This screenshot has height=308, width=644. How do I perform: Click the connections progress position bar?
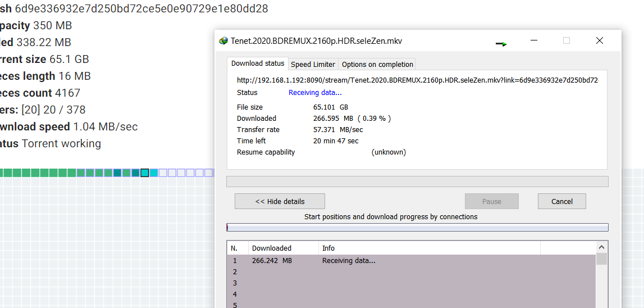click(x=417, y=228)
